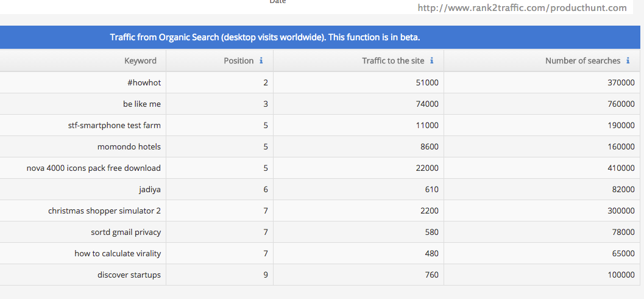Click the Number of searches header label
The width and height of the screenshot is (644, 299).
[x=583, y=61]
